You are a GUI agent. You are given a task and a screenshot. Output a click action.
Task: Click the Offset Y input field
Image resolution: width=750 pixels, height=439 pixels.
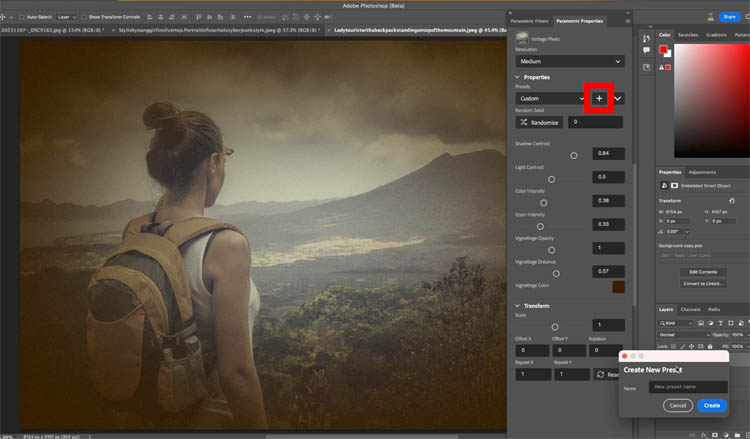click(x=569, y=350)
